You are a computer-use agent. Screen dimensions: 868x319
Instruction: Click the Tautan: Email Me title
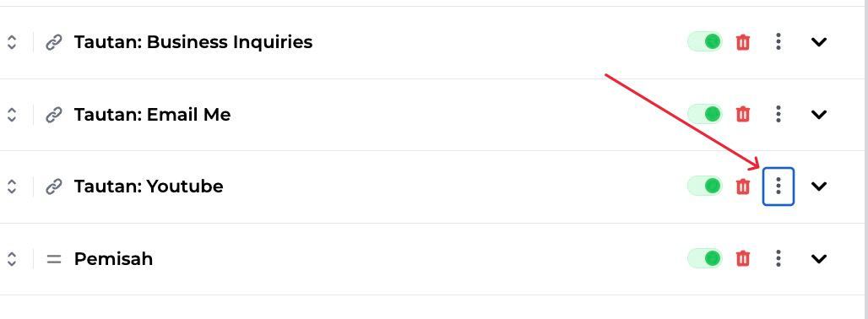click(152, 115)
